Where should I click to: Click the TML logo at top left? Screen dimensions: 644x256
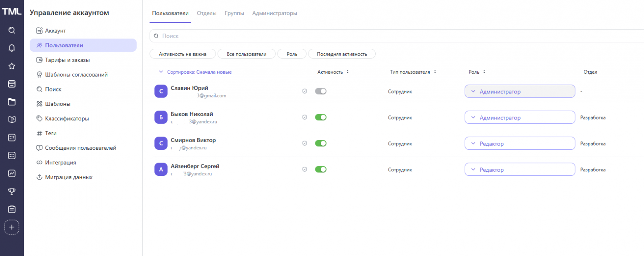click(x=12, y=11)
